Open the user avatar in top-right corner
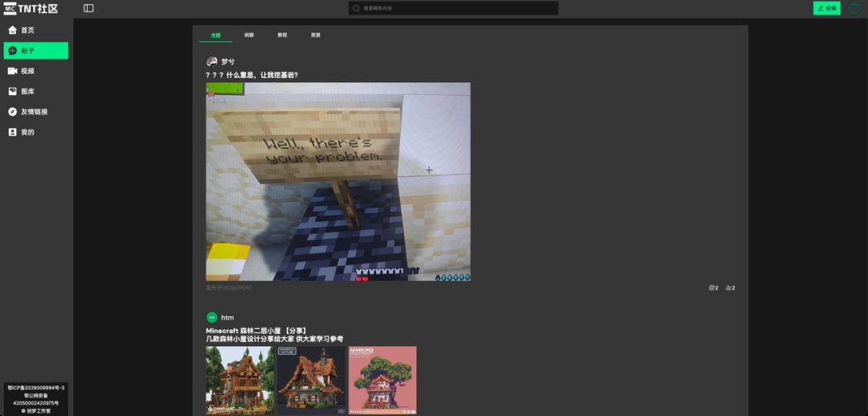 tap(854, 8)
